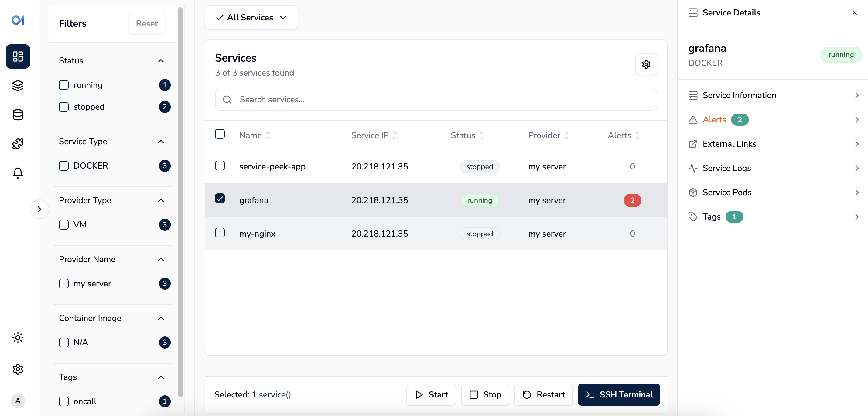Click the sidebar settings gear icon

18,369
